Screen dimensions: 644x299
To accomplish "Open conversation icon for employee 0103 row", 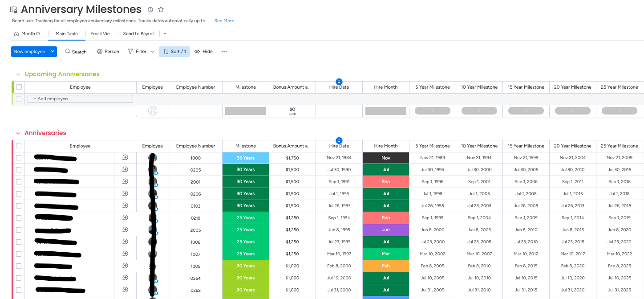I will (125, 205).
